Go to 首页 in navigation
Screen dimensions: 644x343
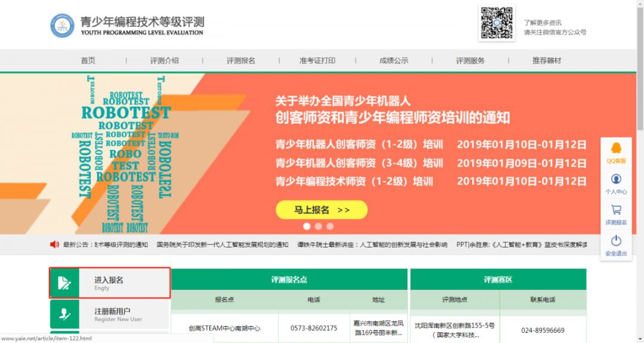tap(88, 60)
